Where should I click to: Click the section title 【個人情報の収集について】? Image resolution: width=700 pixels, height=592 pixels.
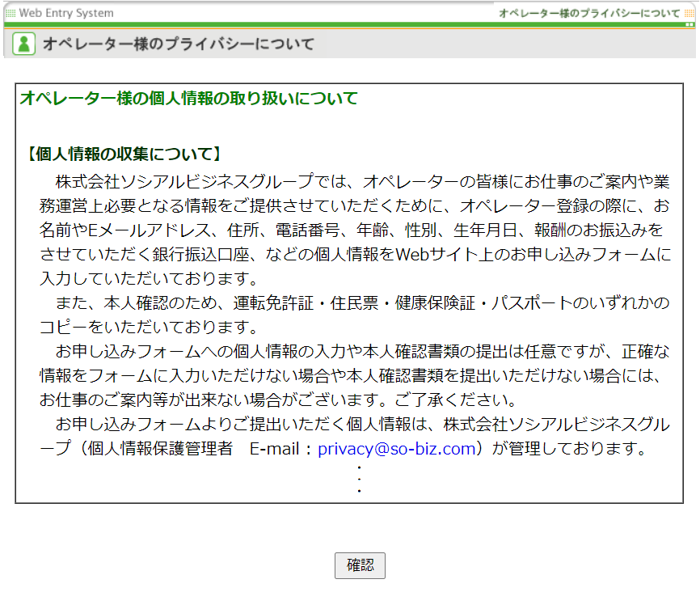tap(125, 154)
